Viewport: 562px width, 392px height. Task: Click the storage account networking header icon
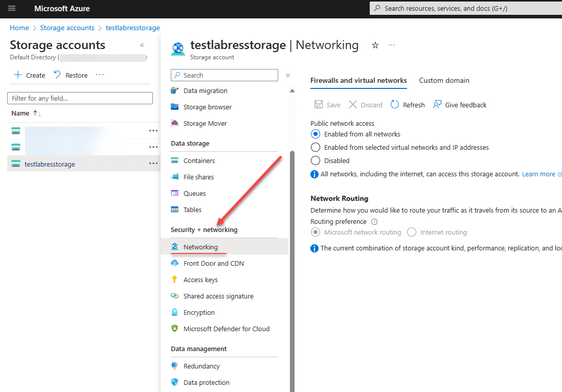tap(178, 49)
